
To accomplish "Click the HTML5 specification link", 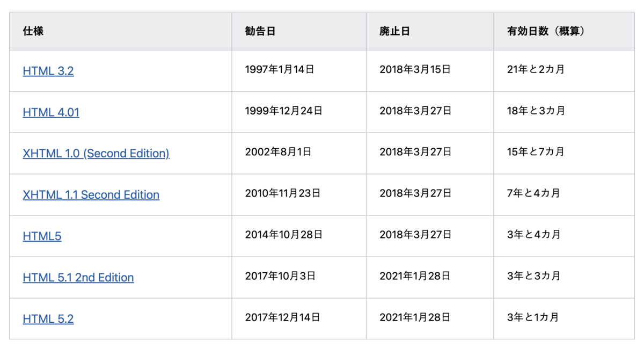I will [x=42, y=236].
